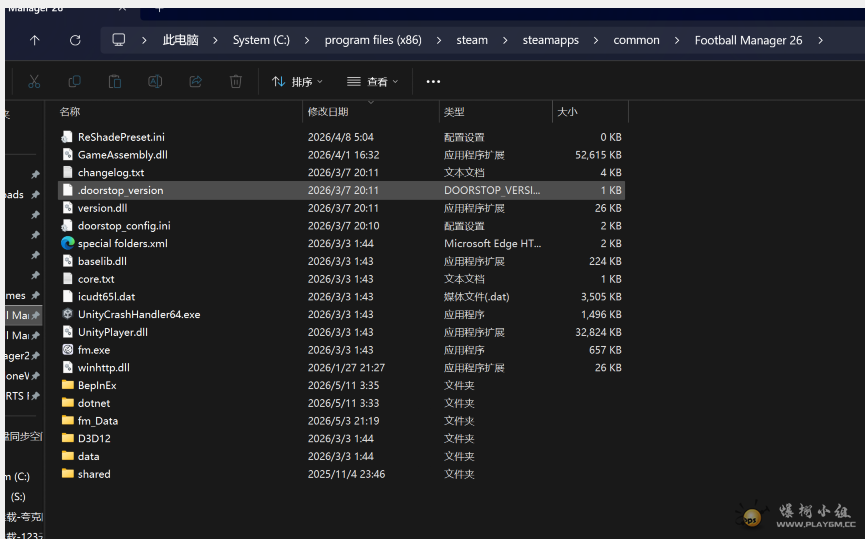Open the See more ellipsis menu

click(x=433, y=82)
